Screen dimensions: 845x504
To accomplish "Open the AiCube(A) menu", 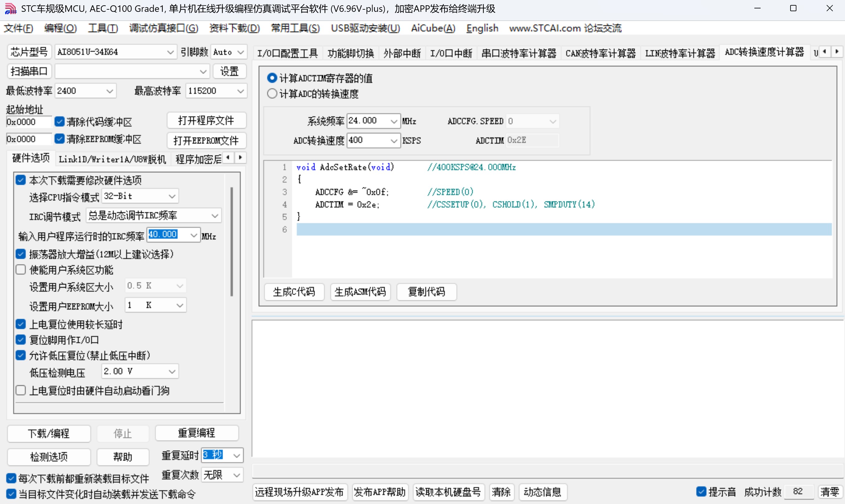I will [x=433, y=28].
